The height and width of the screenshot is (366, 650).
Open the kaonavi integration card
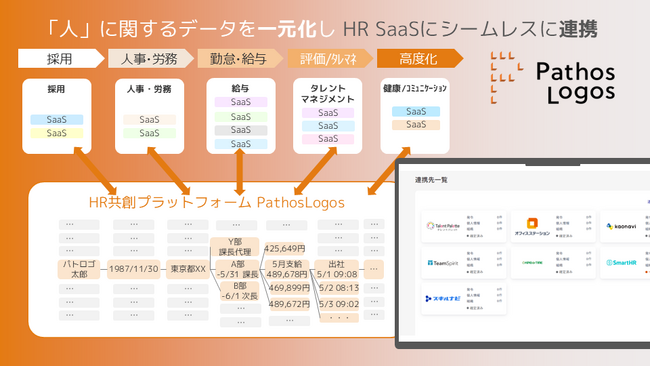[625, 226]
